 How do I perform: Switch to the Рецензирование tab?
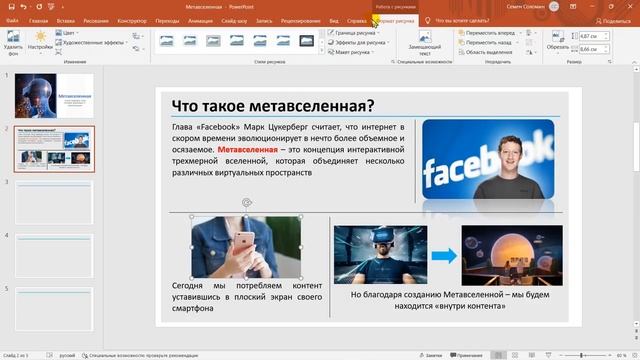300,20
